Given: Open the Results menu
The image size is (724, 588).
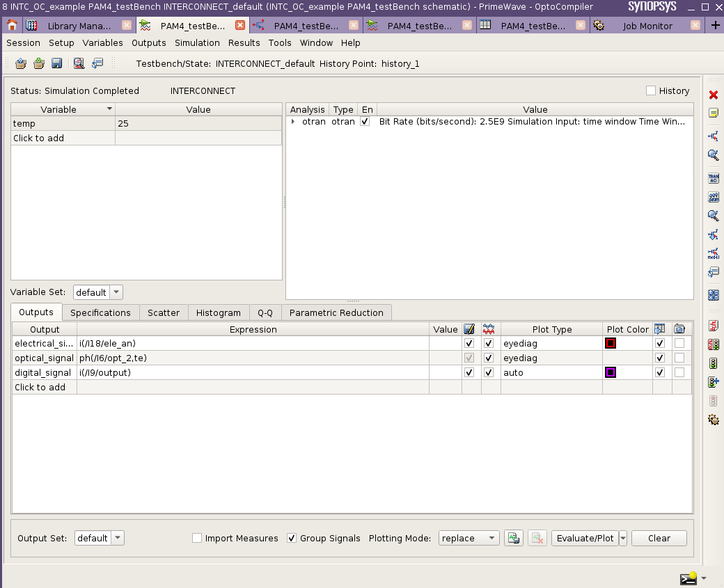Looking at the screenshot, I should pos(244,43).
